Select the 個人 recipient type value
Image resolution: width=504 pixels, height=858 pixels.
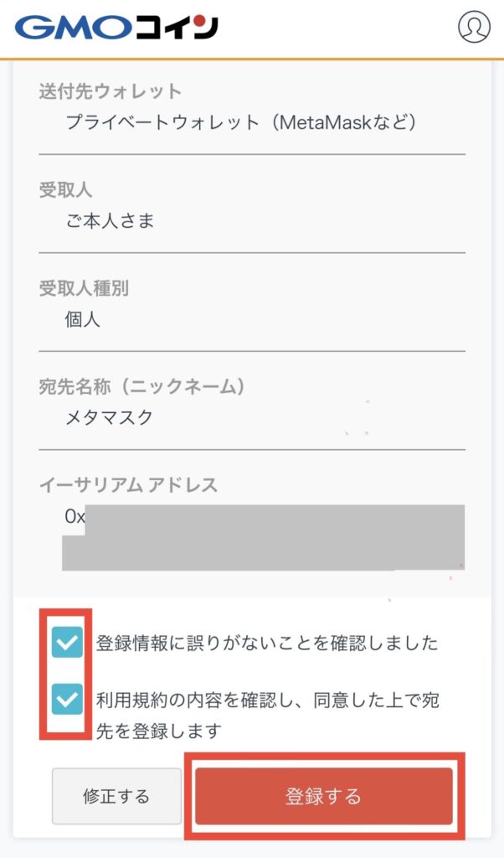point(82,319)
